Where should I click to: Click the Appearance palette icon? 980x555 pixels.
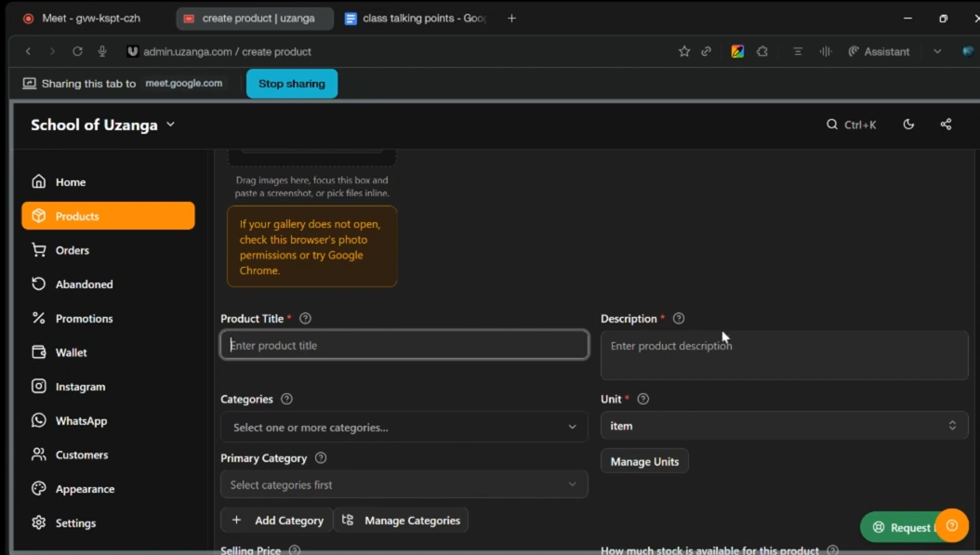click(x=39, y=489)
